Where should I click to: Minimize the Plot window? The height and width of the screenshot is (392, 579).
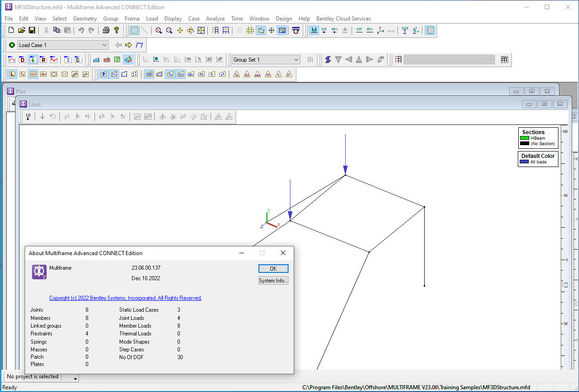[516, 91]
